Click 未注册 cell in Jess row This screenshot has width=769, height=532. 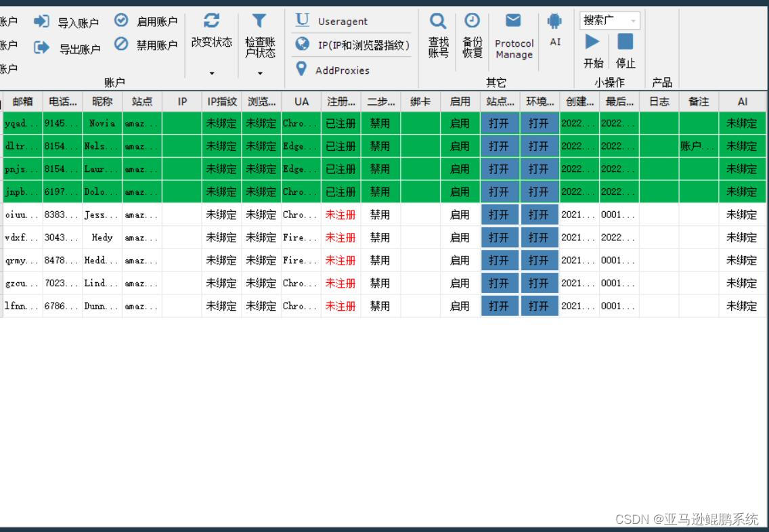coord(340,215)
